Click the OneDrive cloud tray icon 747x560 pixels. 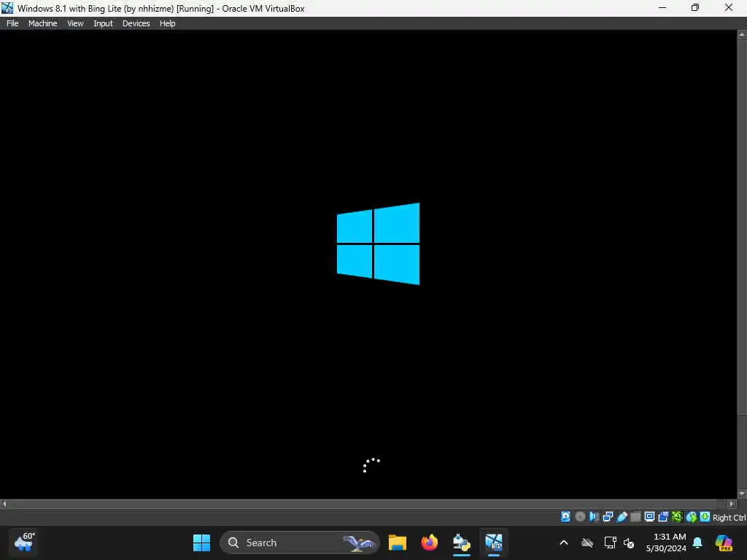(x=587, y=542)
